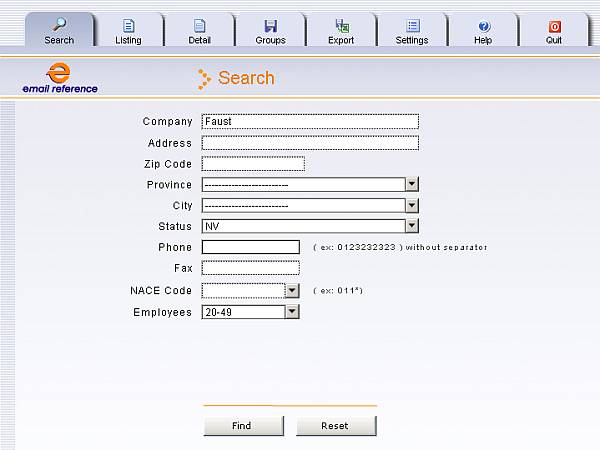
Task: Open the Listing tab label
Action: 128,40
